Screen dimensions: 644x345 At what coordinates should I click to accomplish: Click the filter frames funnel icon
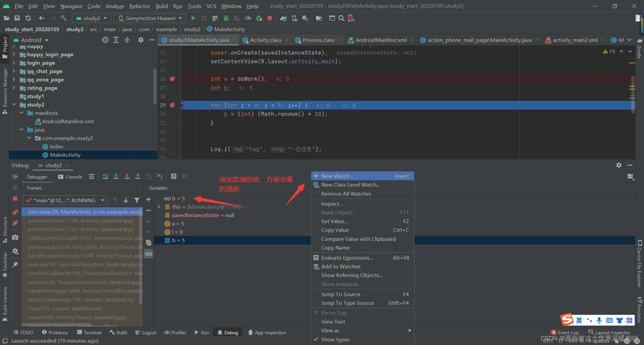click(137, 200)
